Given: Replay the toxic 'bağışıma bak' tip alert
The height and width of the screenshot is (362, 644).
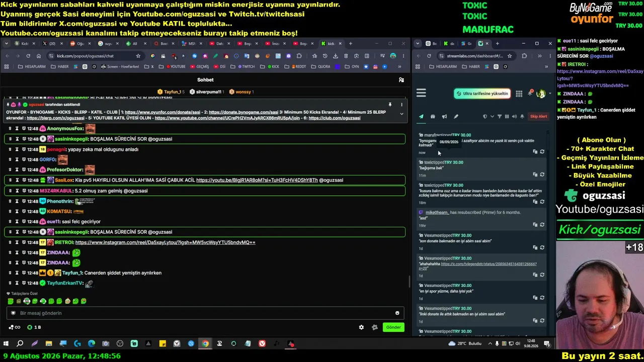Looking at the screenshot, I should point(542,174).
